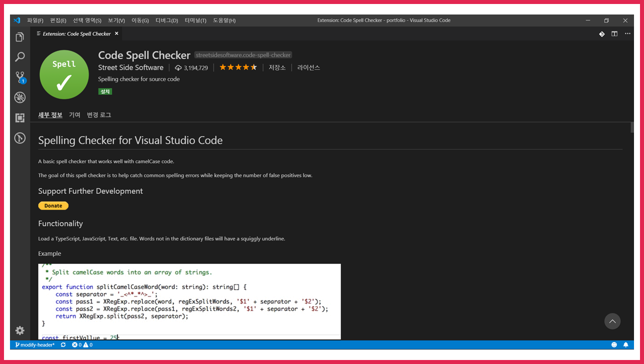The width and height of the screenshot is (644, 364).
Task: Click the Street Side Software publisher link
Action: [131, 67]
